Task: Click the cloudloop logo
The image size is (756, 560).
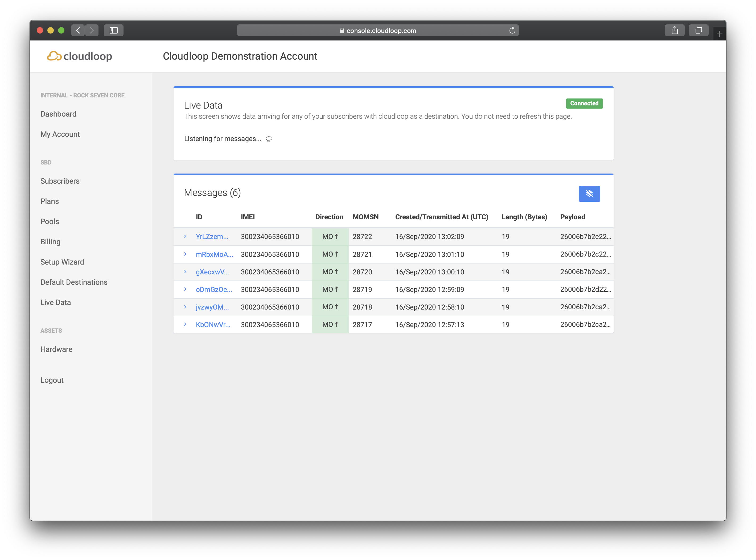Action: [79, 56]
